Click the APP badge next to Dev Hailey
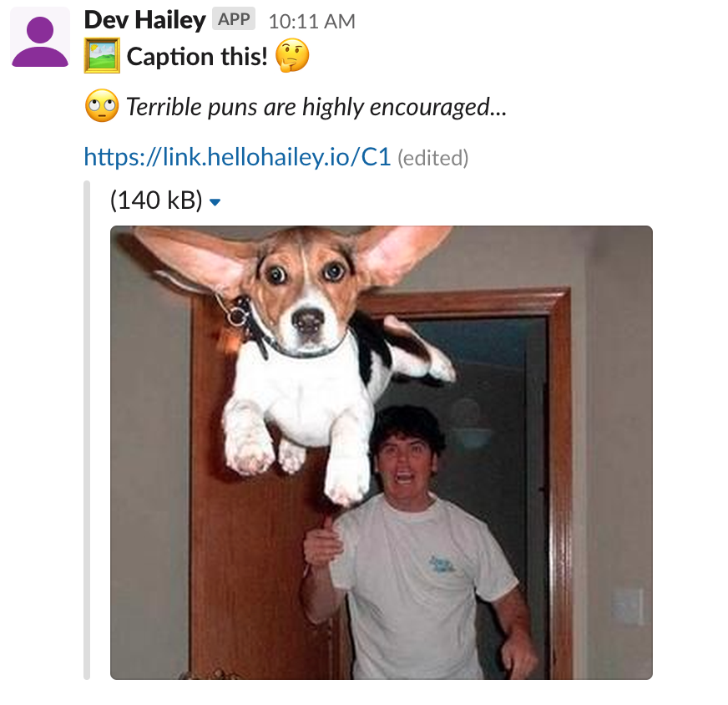Image resolution: width=728 pixels, height=705 pixels. 234,19
